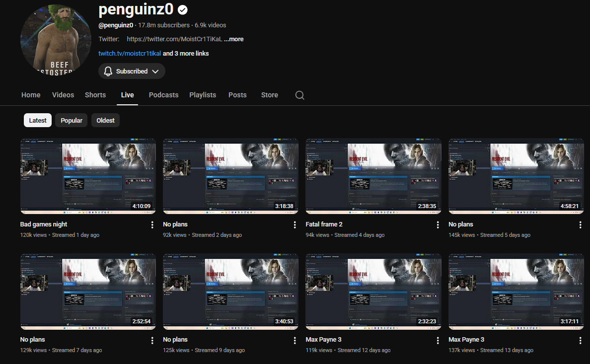Click 'Streamed 4 days ago' text
590x364 pixels.
(360, 235)
